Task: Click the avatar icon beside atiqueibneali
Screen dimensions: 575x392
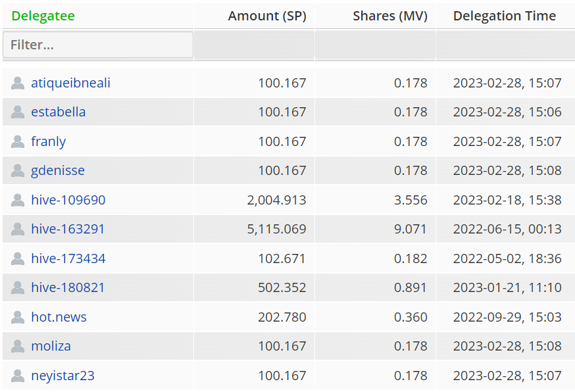Action: point(18,83)
